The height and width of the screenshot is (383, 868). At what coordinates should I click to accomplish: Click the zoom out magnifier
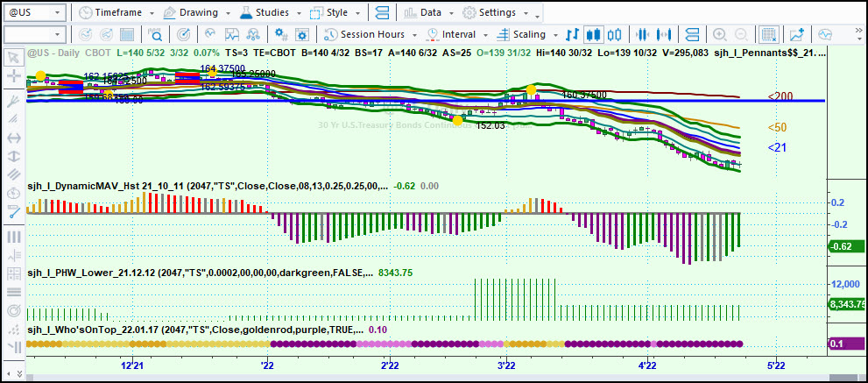(x=740, y=34)
